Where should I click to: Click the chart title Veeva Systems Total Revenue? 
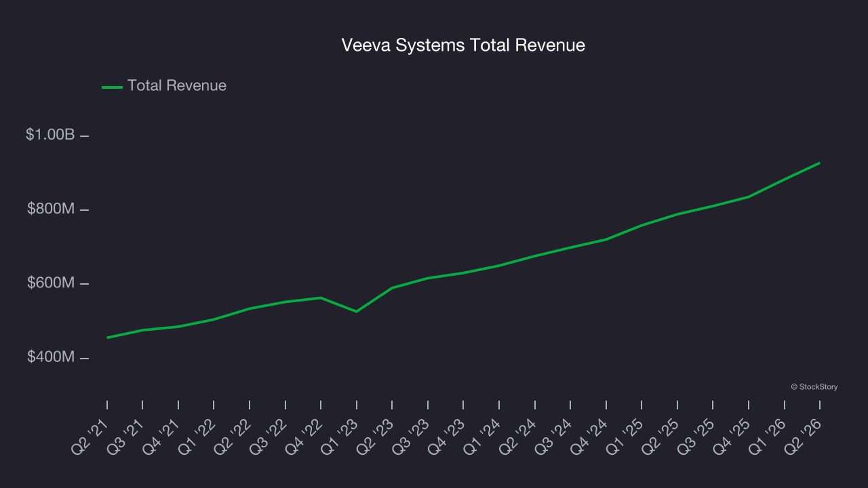click(463, 45)
